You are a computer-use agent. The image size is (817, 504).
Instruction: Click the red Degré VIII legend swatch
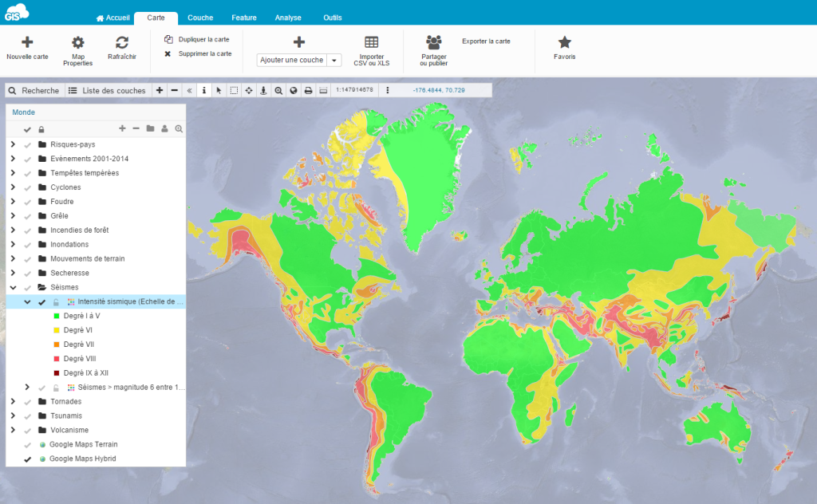point(57,359)
